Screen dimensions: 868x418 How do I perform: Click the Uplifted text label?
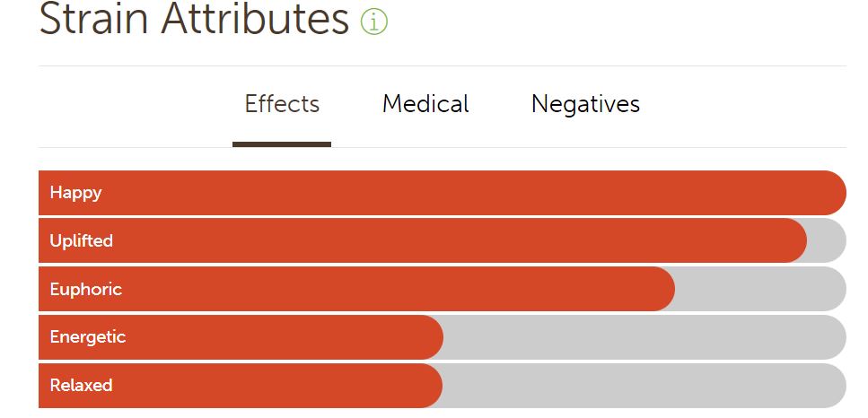coord(81,241)
